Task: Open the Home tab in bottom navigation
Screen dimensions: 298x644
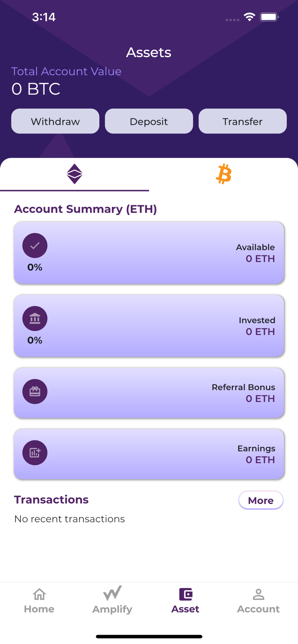Action: [x=39, y=600]
